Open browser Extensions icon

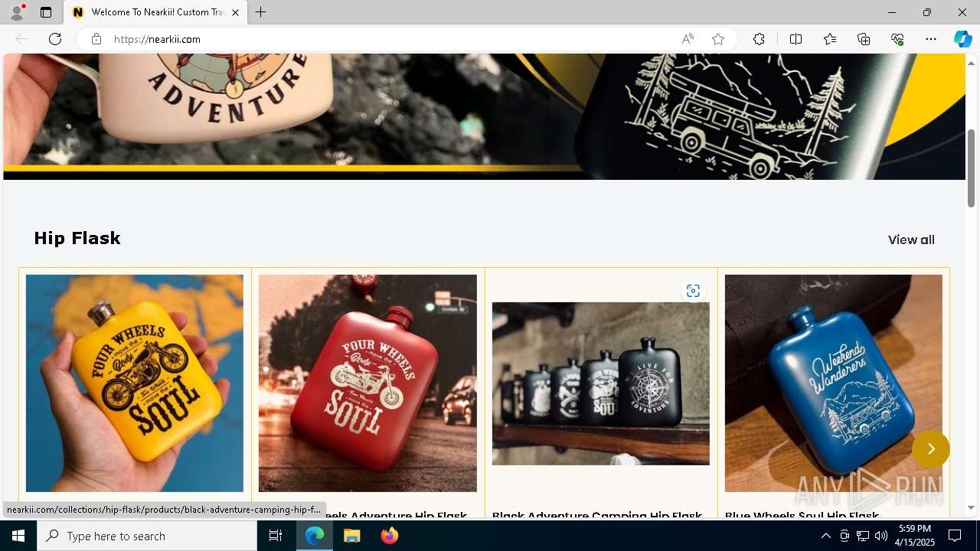(759, 39)
